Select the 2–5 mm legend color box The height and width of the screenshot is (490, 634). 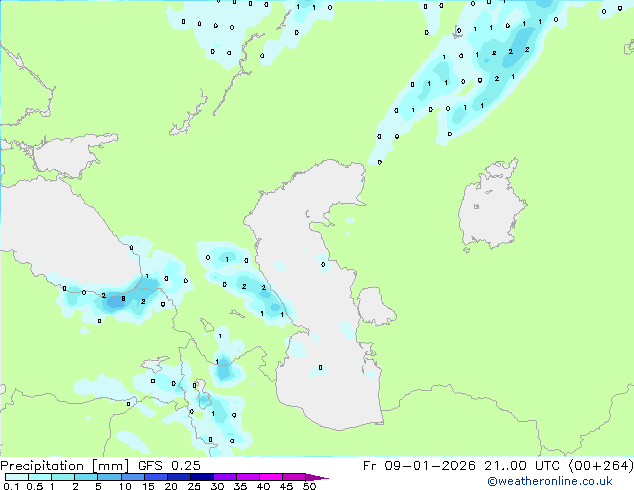coord(86,477)
